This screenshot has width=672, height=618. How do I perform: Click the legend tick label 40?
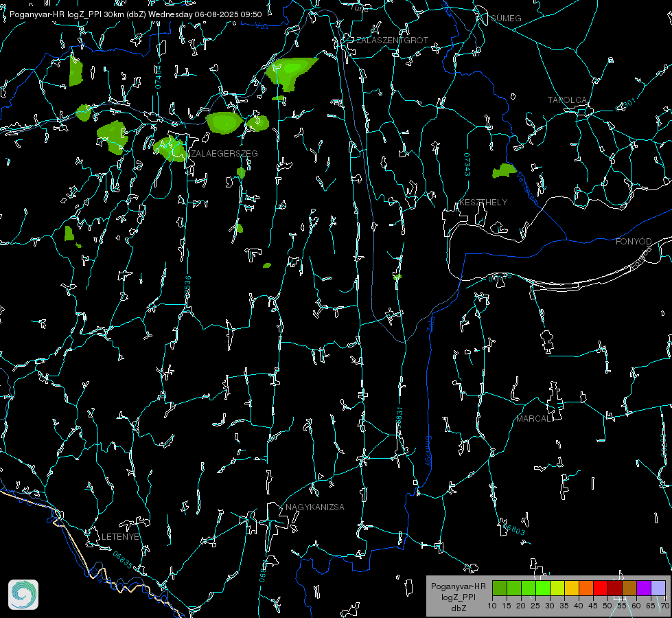579,606
